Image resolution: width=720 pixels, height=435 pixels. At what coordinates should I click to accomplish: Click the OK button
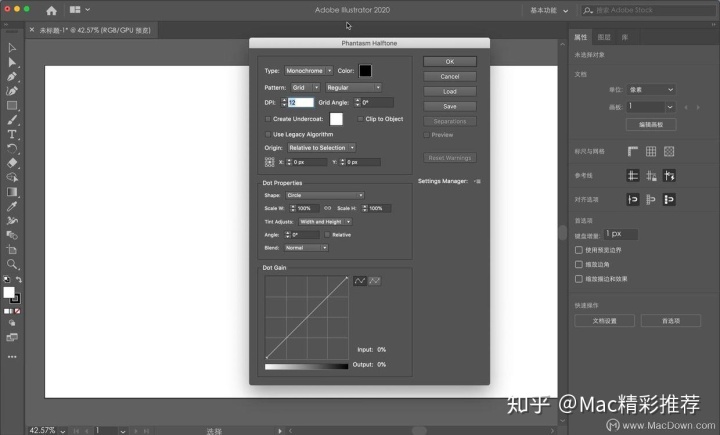coord(450,62)
